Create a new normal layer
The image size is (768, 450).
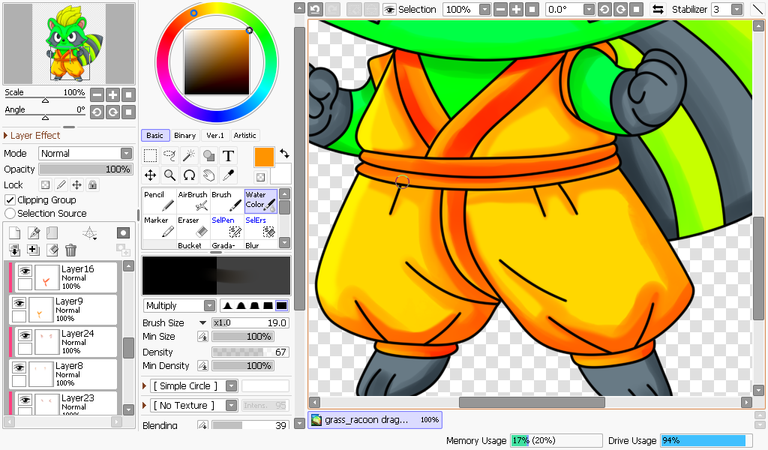(15, 233)
